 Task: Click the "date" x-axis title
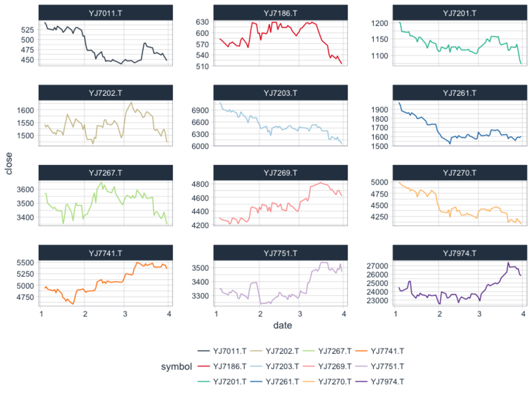tap(282, 325)
